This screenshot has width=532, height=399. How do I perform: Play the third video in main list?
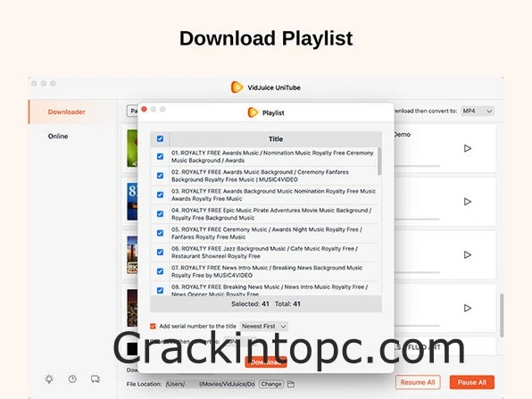468,254
